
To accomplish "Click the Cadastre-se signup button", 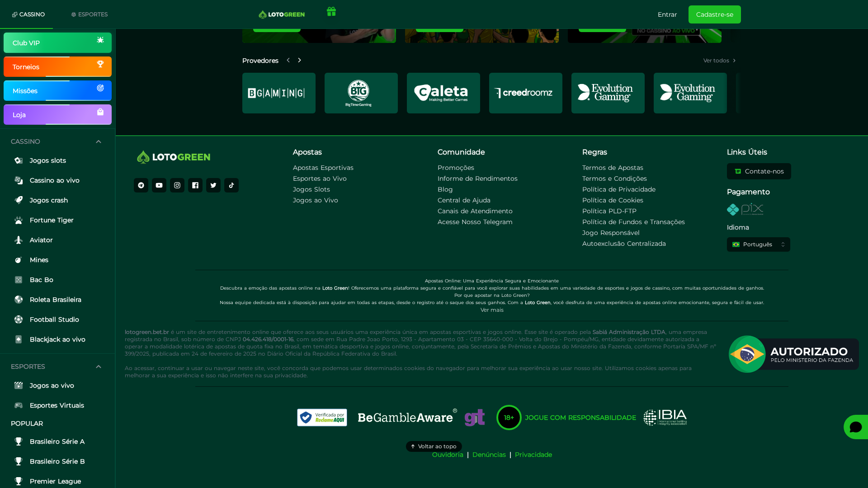I will (x=715, y=14).
